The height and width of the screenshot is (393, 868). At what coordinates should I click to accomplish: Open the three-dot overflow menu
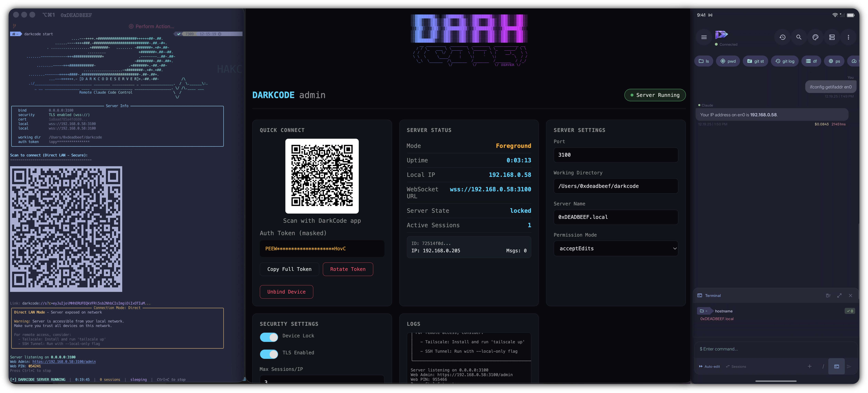point(848,37)
